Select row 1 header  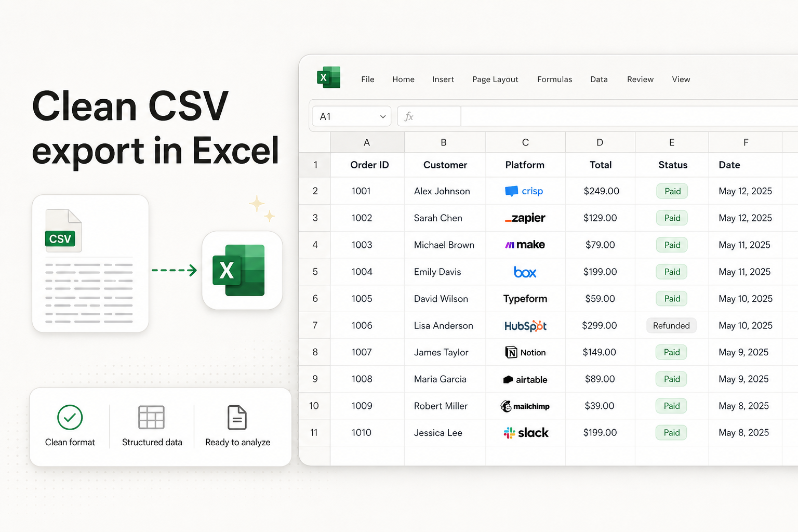pos(315,165)
